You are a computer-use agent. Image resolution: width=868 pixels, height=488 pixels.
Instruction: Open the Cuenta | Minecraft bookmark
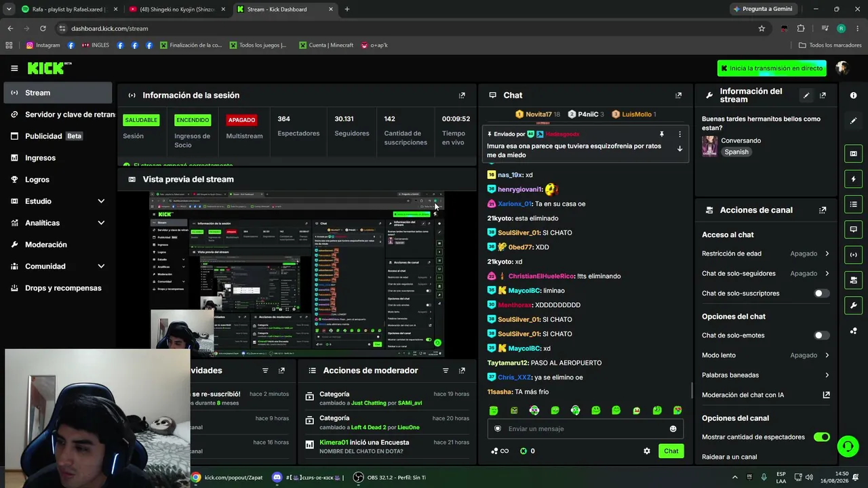point(325,45)
